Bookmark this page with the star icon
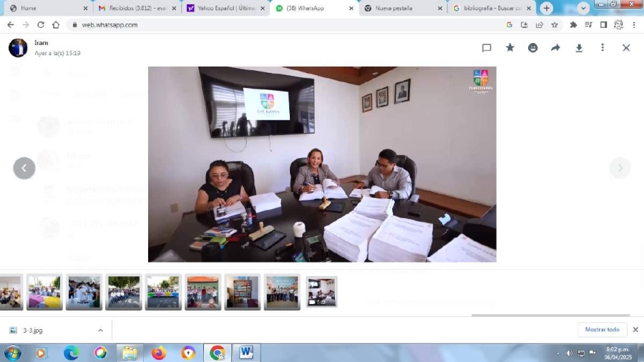This screenshot has height=362, width=644. (555, 24)
